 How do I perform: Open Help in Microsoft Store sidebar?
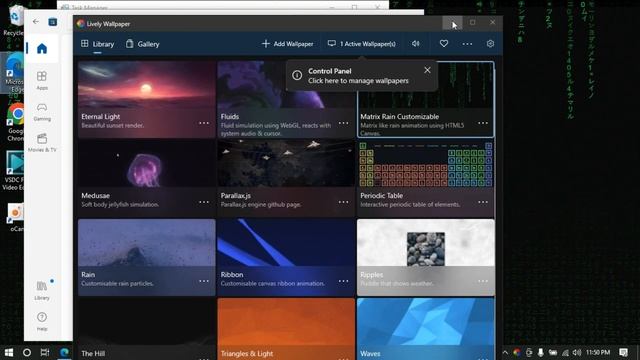click(42, 321)
